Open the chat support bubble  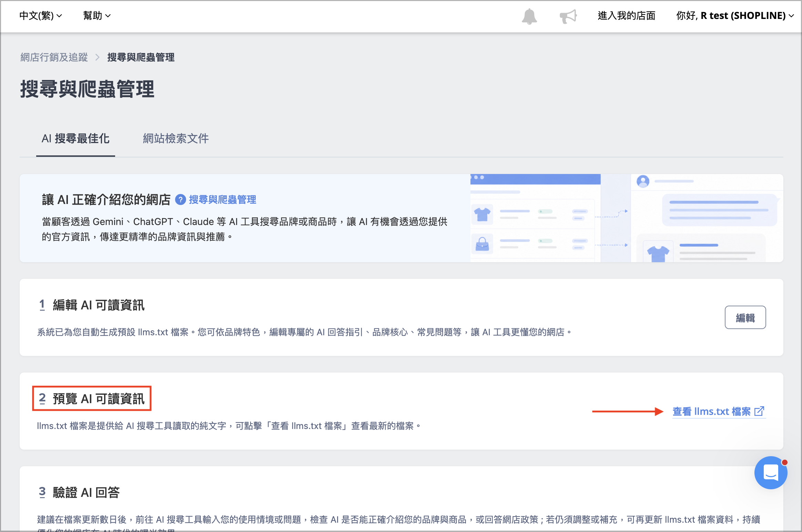pos(771,473)
